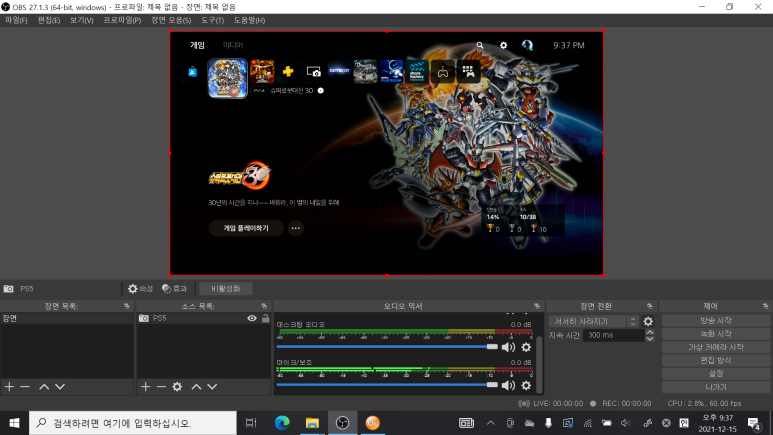773x435 pixels.
Task: Pop out the 오디오 믹서 dock
Action: point(537,306)
